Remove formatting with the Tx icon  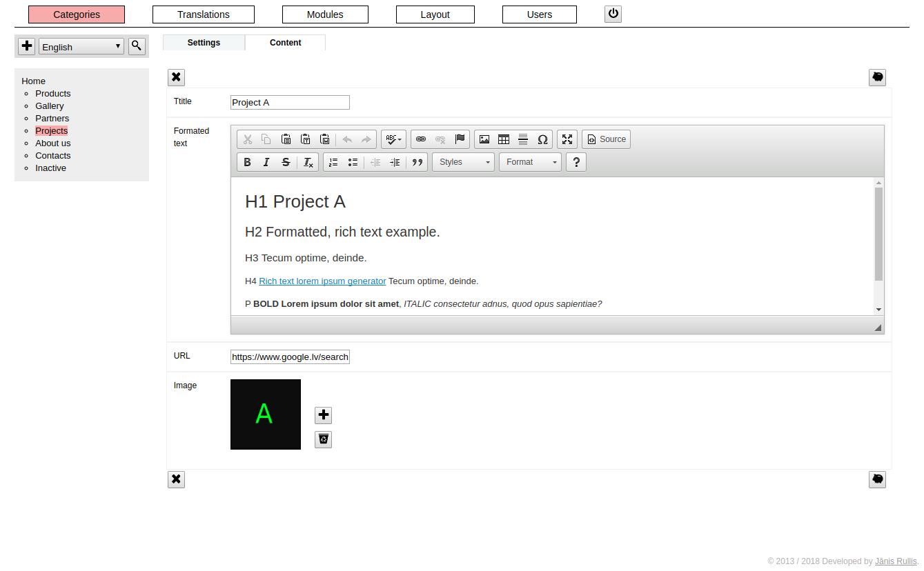point(308,162)
